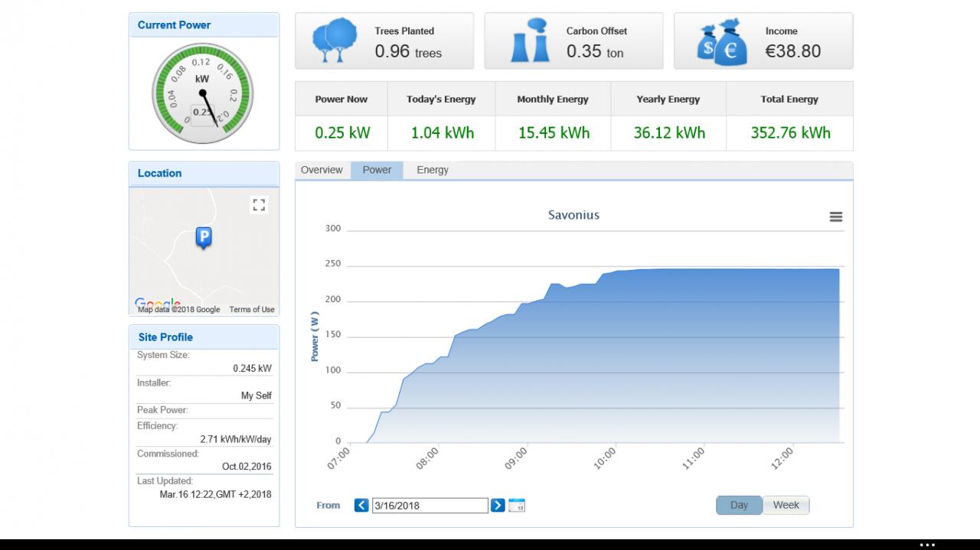Viewport: 980px width, 550px height.
Task: Go to next day arrow
Action: tap(498, 505)
